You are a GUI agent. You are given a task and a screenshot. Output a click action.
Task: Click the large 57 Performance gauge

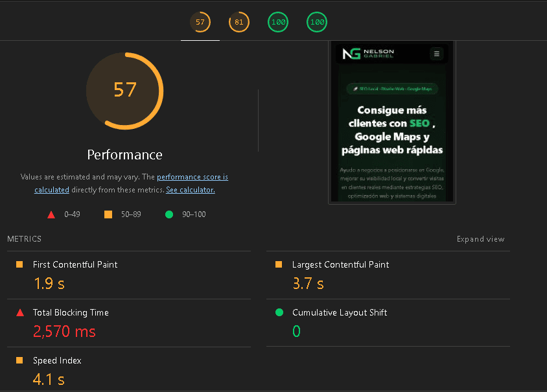tap(125, 91)
